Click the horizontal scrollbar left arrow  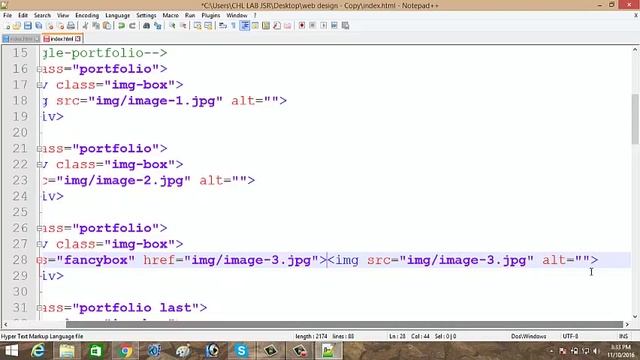click(x=5, y=324)
